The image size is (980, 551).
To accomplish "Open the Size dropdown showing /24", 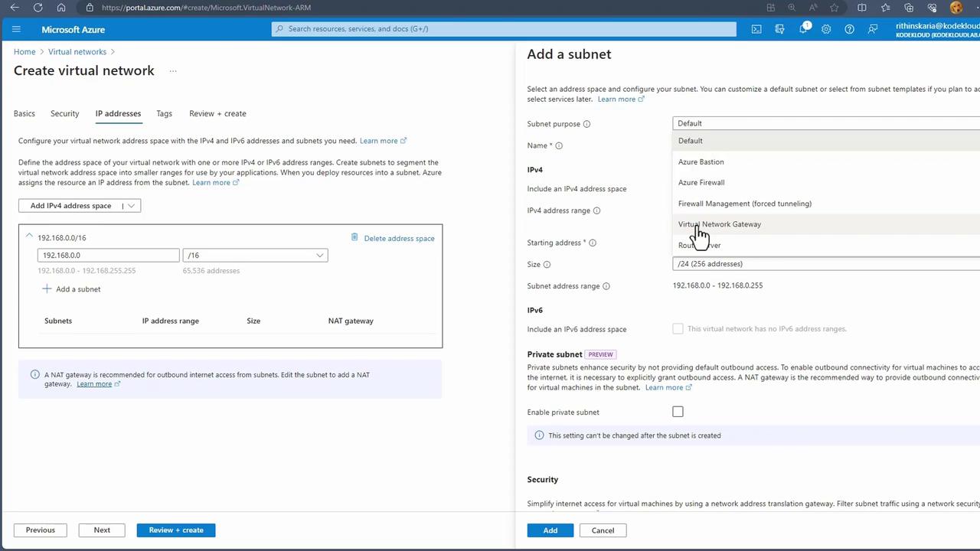I will coord(826,264).
